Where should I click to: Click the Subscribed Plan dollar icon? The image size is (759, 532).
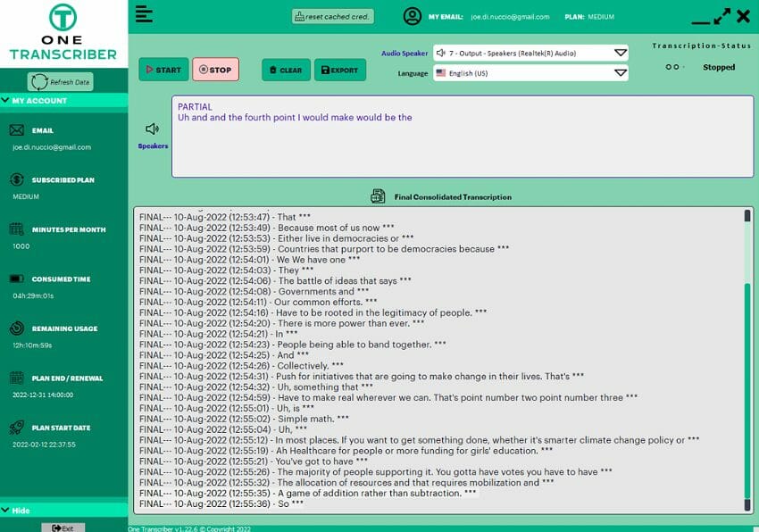pyautogui.click(x=16, y=179)
